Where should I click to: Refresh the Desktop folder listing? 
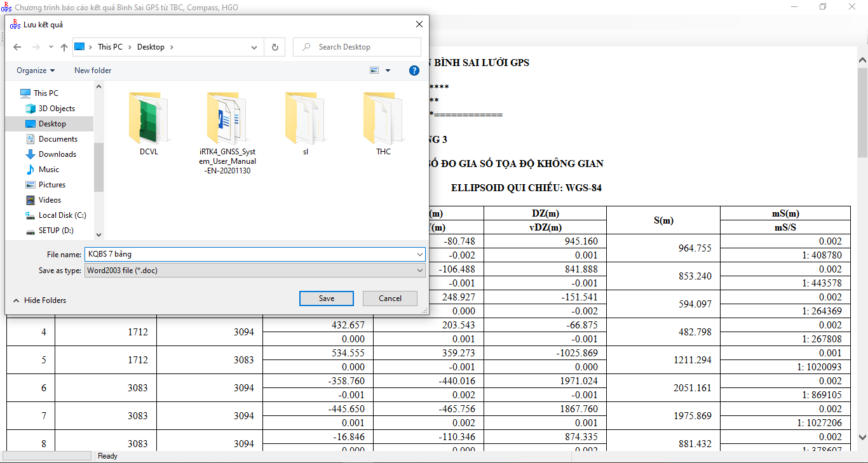[275, 47]
